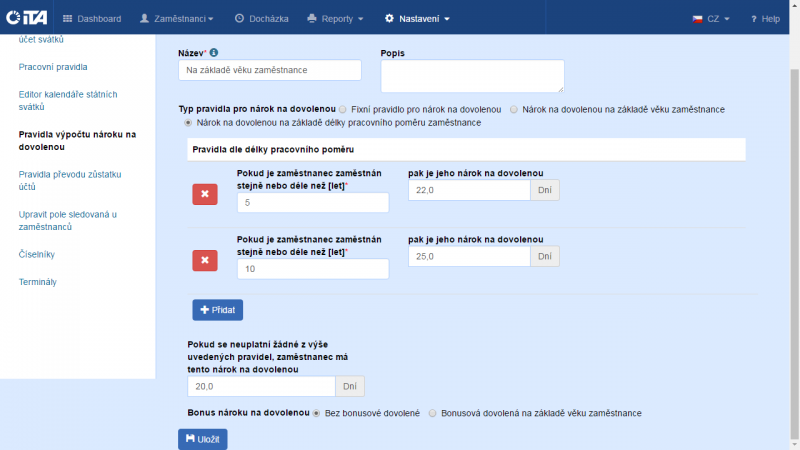The width and height of the screenshot is (800, 450).
Task: Expand the Nastavení dropdown menu
Action: click(x=417, y=19)
